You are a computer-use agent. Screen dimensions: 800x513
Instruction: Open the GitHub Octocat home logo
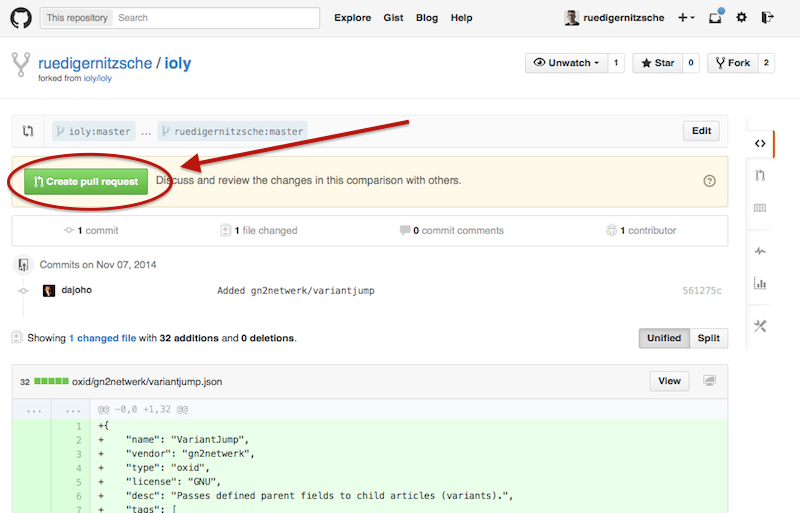point(21,18)
